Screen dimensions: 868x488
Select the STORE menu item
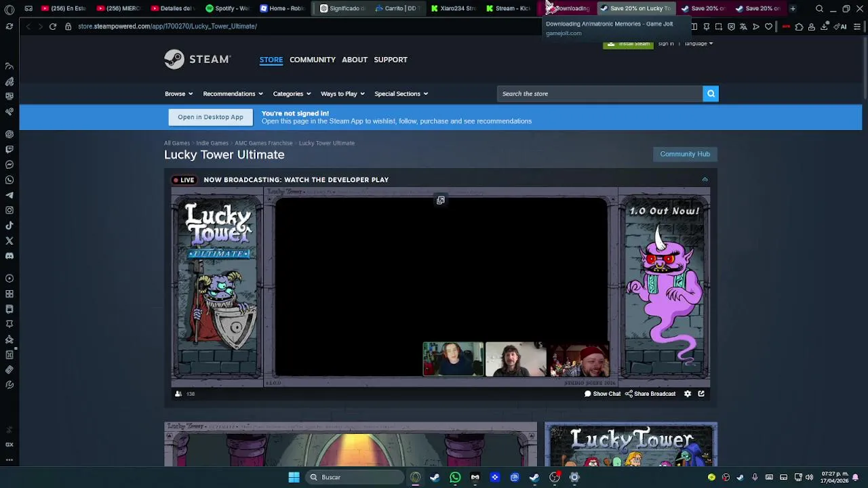tap(271, 60)
